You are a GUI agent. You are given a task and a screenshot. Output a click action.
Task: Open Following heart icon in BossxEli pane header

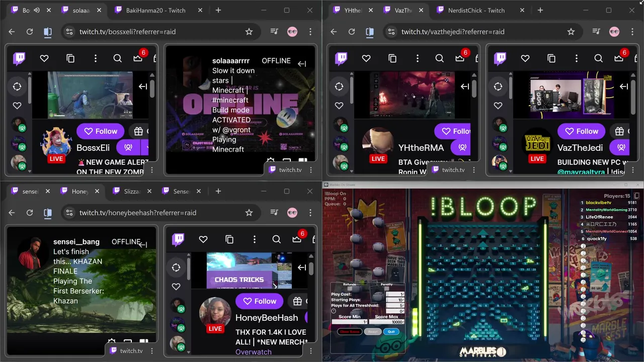(x=44, y=59)
